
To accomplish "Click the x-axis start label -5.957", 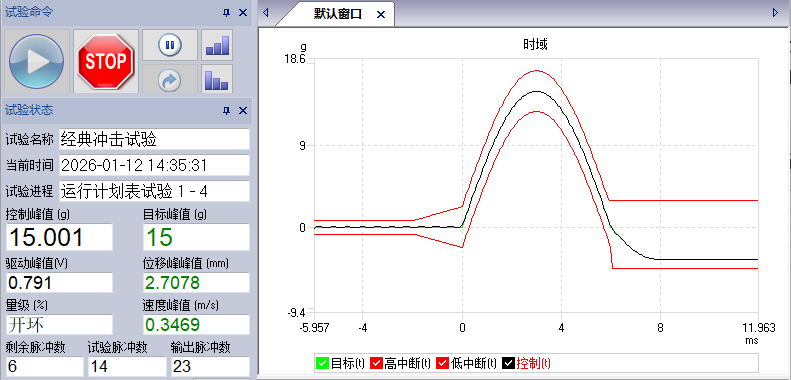I will [x=314, y=328].
